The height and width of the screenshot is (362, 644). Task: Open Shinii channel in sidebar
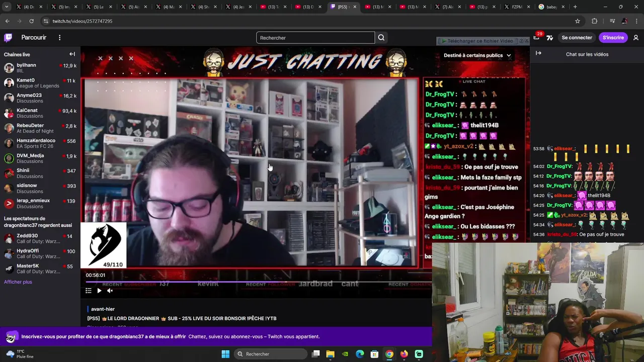pos(40,173)
